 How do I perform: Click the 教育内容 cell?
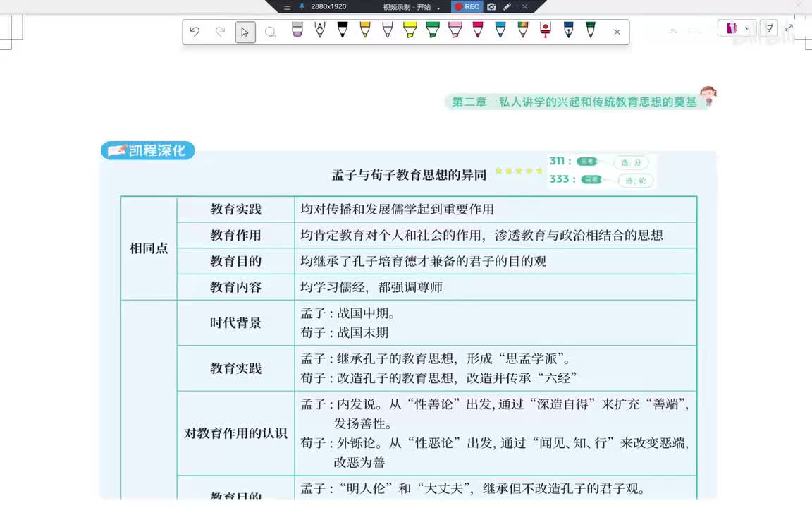[235, 287]
